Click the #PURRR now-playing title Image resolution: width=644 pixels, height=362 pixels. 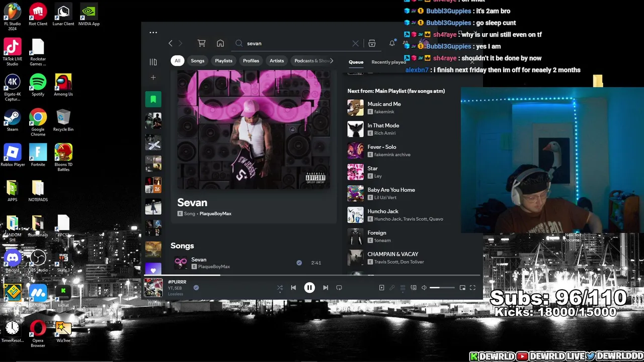click(177, 282)
